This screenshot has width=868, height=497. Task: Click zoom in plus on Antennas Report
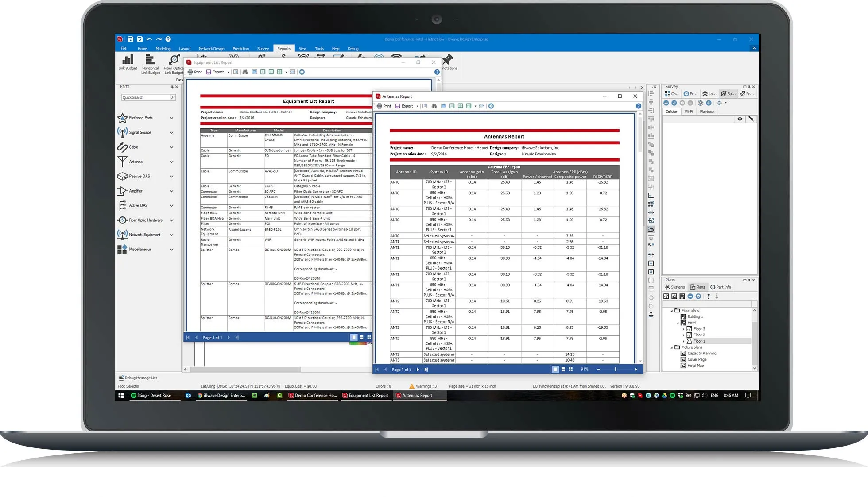point(636,370)
